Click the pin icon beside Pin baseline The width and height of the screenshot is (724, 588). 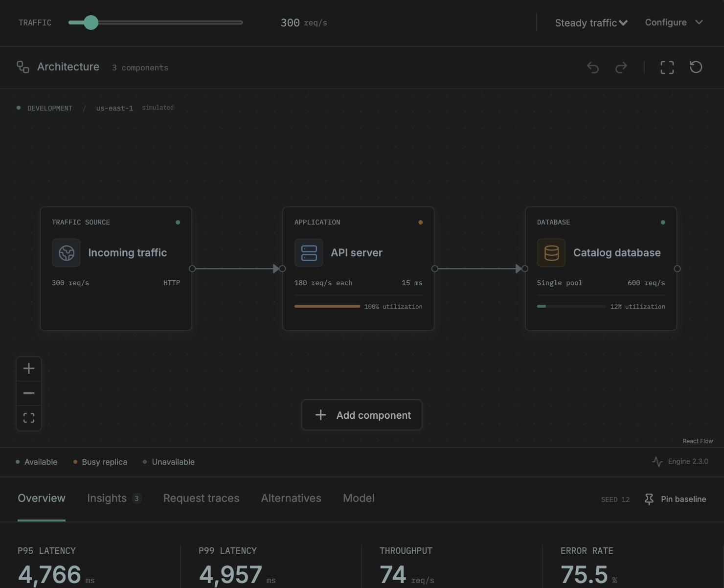(649, 499)
